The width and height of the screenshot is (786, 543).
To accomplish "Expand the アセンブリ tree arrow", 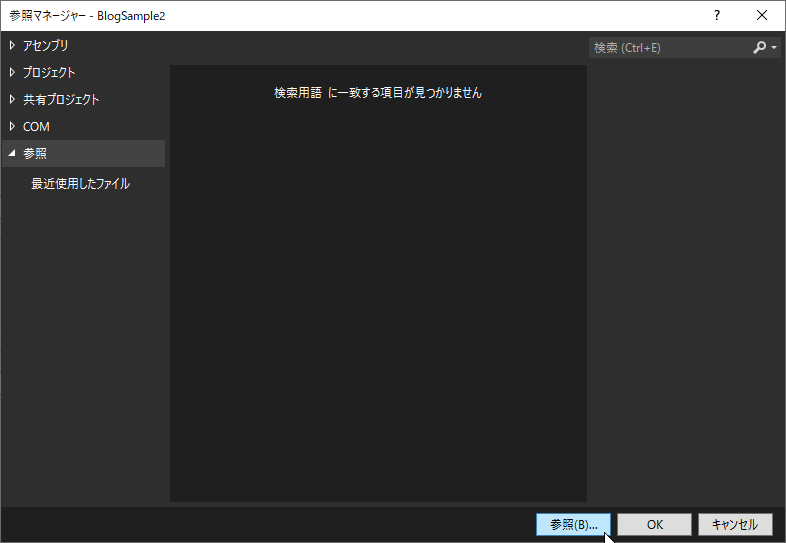I will (12, 45).
